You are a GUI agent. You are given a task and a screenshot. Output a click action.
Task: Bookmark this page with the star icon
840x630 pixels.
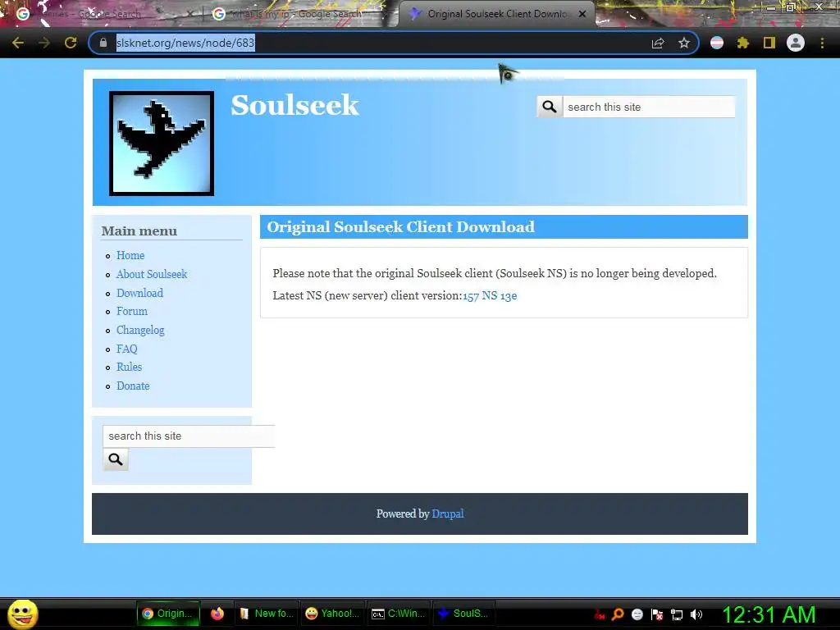(684, 43)
